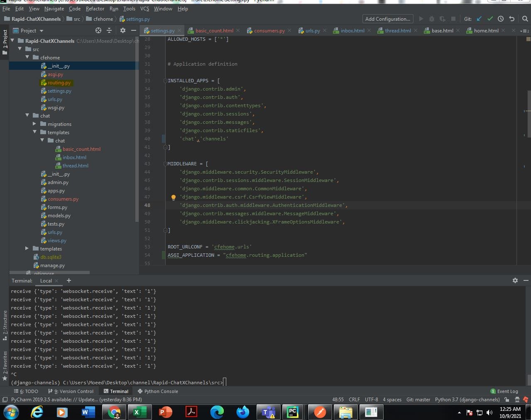Update project via the blue Git arrow icon

(x=479, y=19)
